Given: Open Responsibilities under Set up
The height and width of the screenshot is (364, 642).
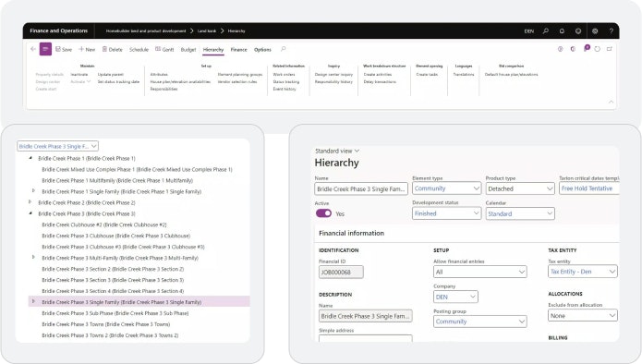Looking at the screenshot, I should (164, 89).
